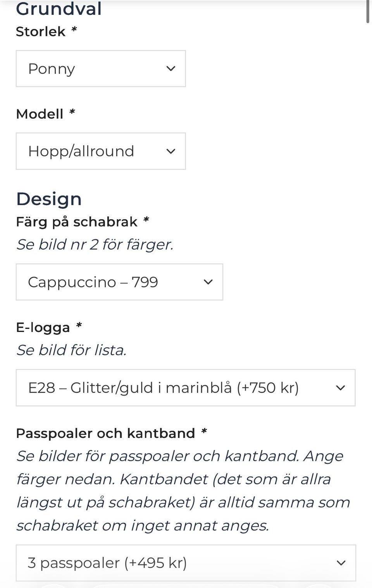Click the Modell field label
The image size is (372, 588).
coord(40,114)
